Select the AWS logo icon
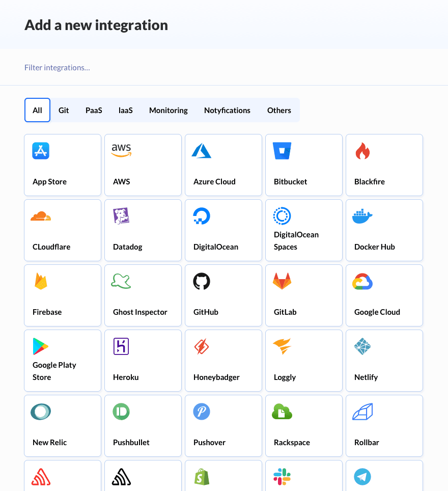 click(x=121, y=150)
